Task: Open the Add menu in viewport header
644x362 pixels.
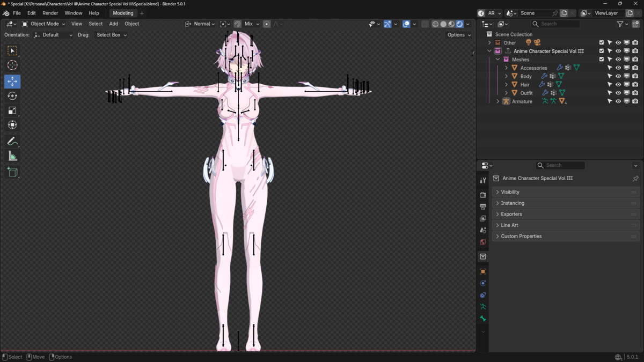Action: coord(113,24)
